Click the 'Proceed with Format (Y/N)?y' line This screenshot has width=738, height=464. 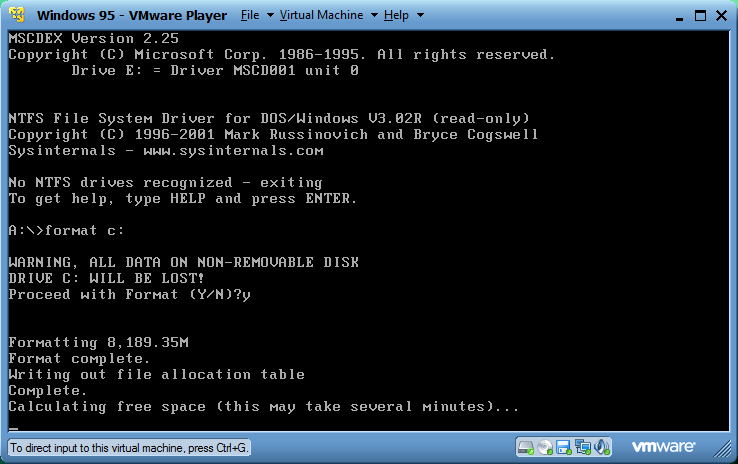pyautogui.click(x=129, y=295)
